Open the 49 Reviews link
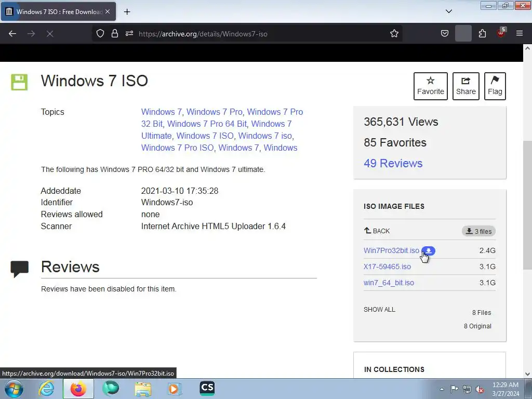The width and height of the screenshot is (532, 399). point(393,163)
